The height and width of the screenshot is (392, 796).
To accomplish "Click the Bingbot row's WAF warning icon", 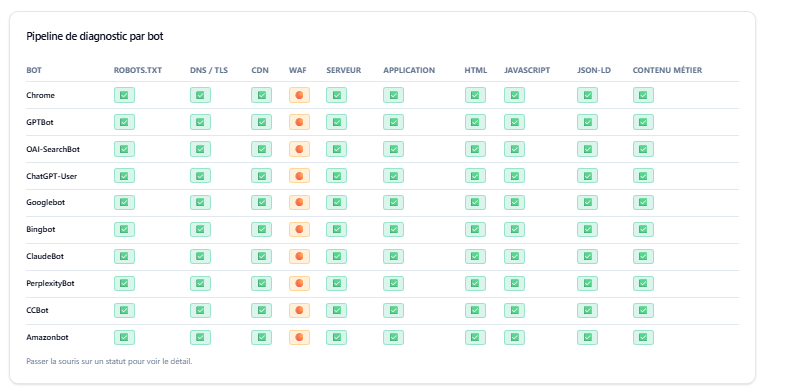I will pyautogui.click(x=300, y=230).
